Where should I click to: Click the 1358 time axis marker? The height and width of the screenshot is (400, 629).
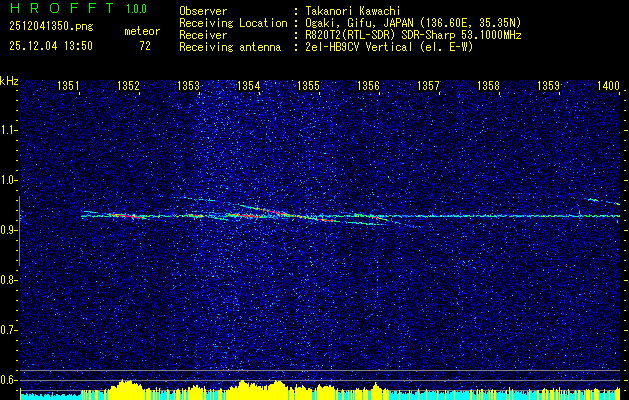pos(488,85)
